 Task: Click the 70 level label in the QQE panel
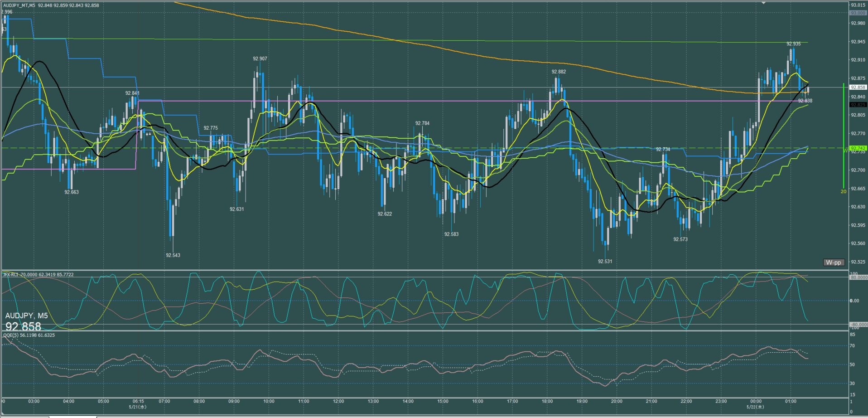[x=853, y=346]
